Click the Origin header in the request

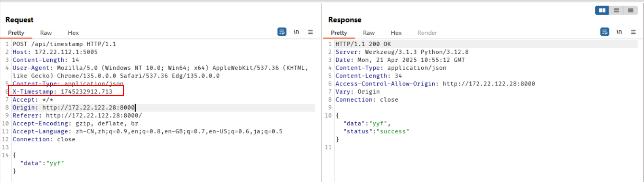click(x=74, y=108)
